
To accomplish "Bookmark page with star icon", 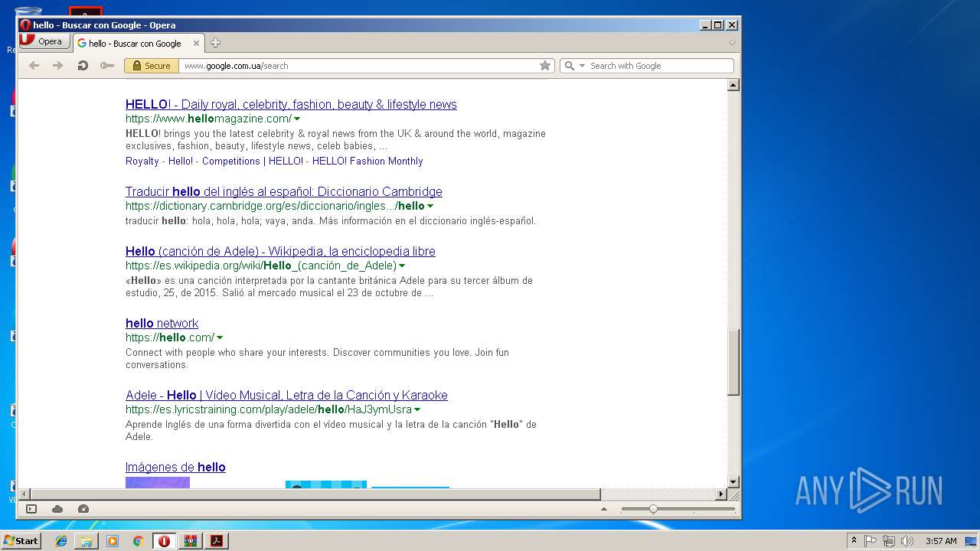I will (x=545, y=66).
